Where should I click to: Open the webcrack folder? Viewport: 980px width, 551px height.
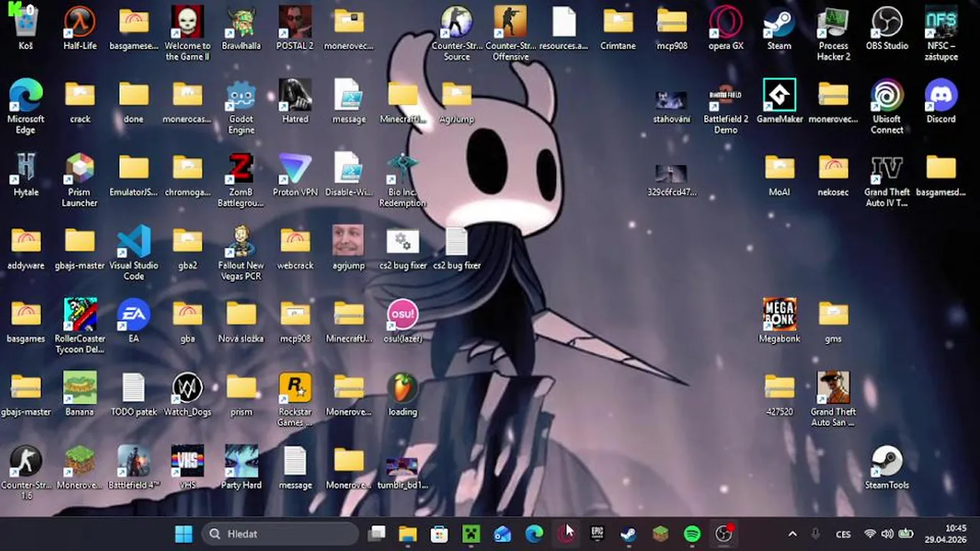tap(295, 248)
